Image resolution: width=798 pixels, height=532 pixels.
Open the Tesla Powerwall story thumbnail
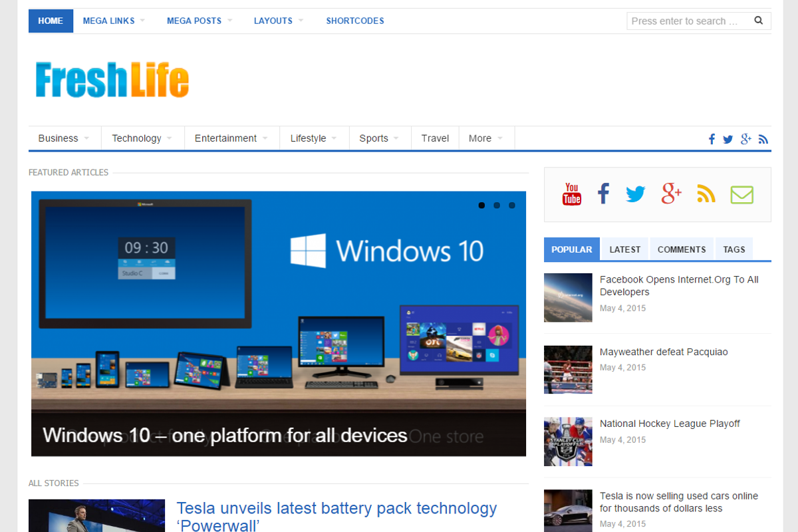pos(96,515)
